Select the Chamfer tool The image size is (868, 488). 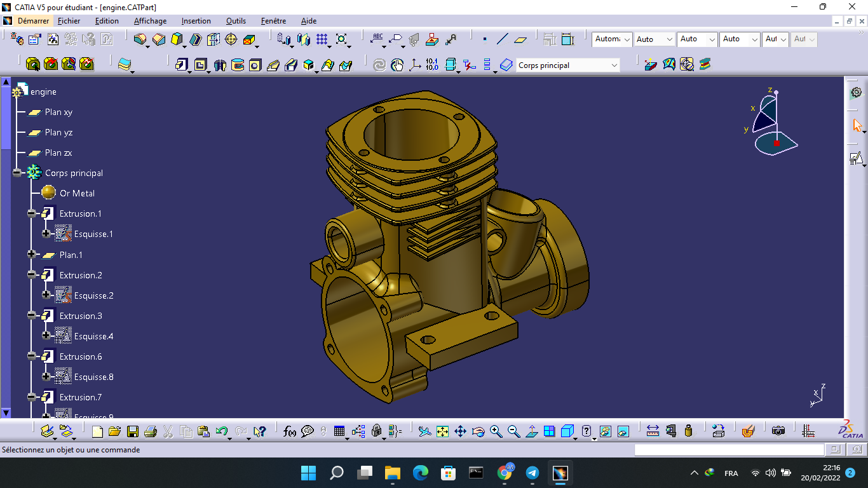point(159,39)
